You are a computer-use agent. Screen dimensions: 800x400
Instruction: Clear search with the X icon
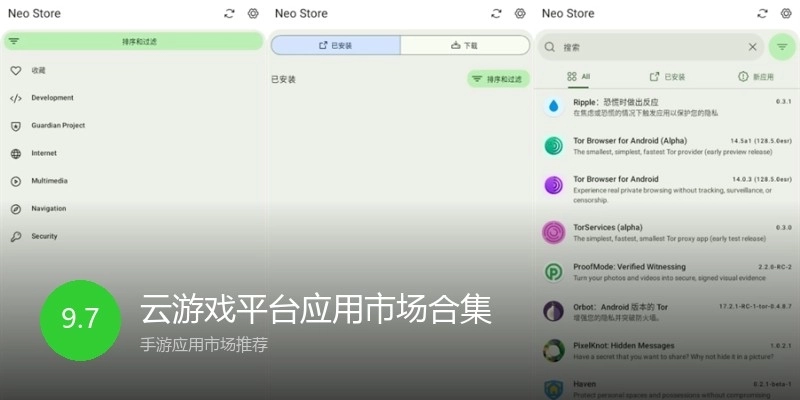pos(752,47)
